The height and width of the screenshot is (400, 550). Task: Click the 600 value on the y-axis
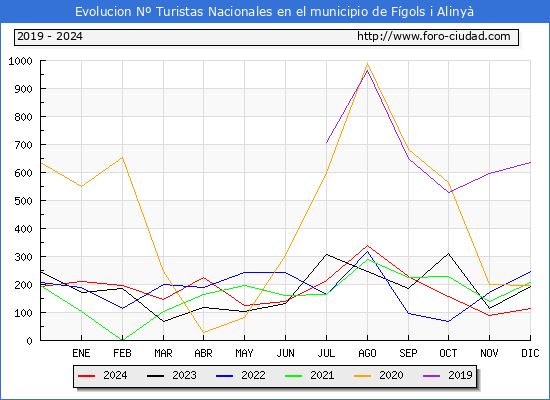coord(24,173)
